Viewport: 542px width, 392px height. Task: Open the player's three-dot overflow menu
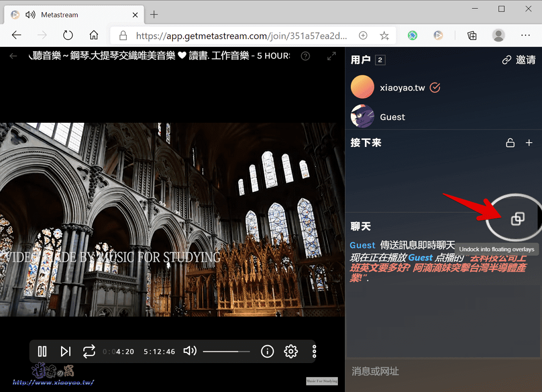[x=314, y=351]
